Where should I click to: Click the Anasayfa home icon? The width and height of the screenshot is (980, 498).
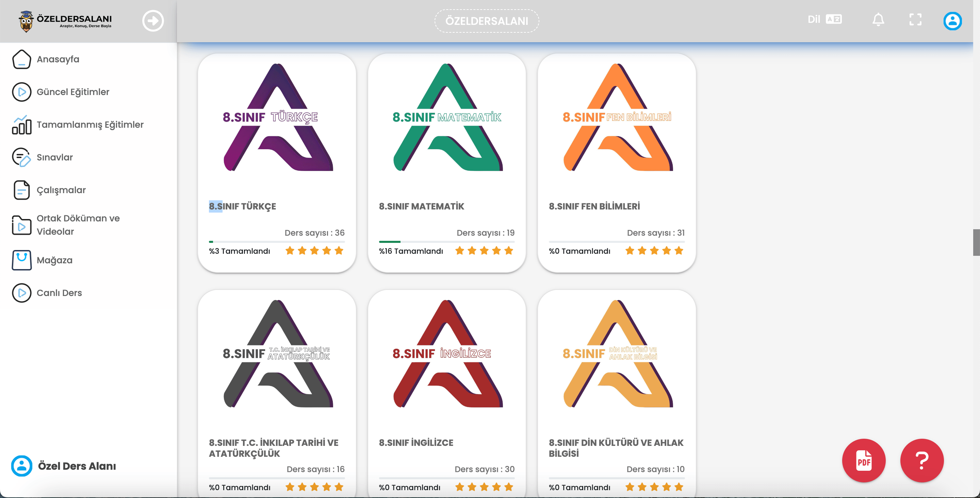point(22,59)
